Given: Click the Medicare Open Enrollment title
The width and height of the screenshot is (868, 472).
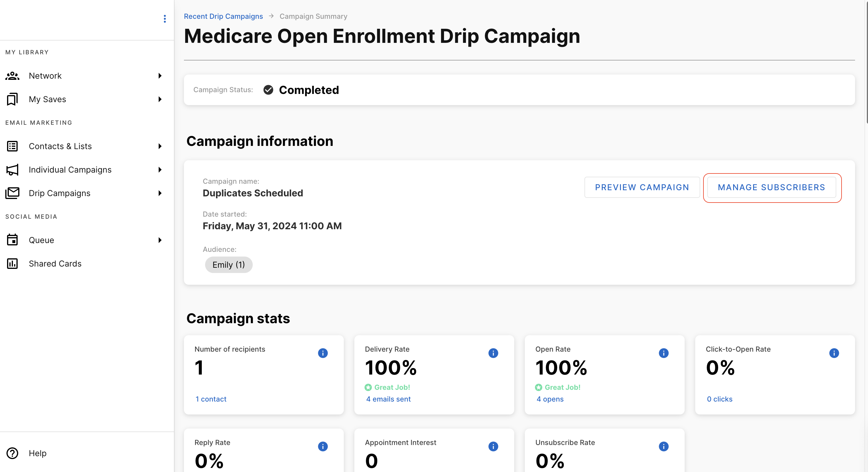Looking at the screenshot, I should pyautogui.click(x=382, y=36).
